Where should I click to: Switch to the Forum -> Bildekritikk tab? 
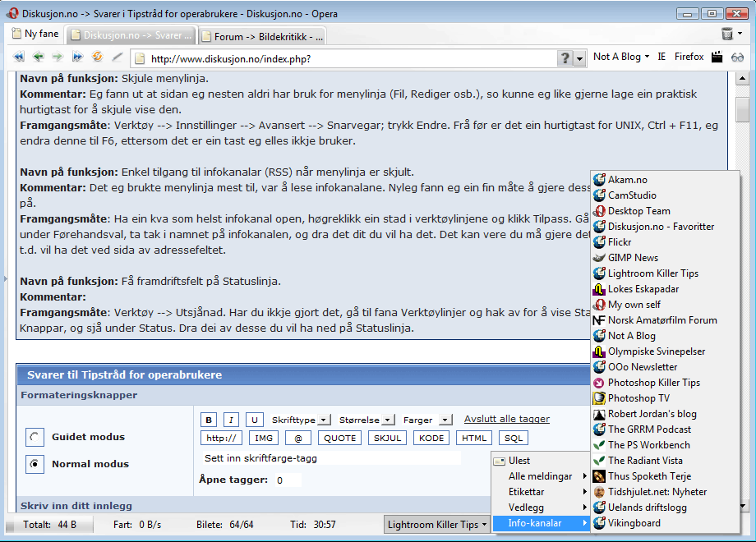pos(262,36)
